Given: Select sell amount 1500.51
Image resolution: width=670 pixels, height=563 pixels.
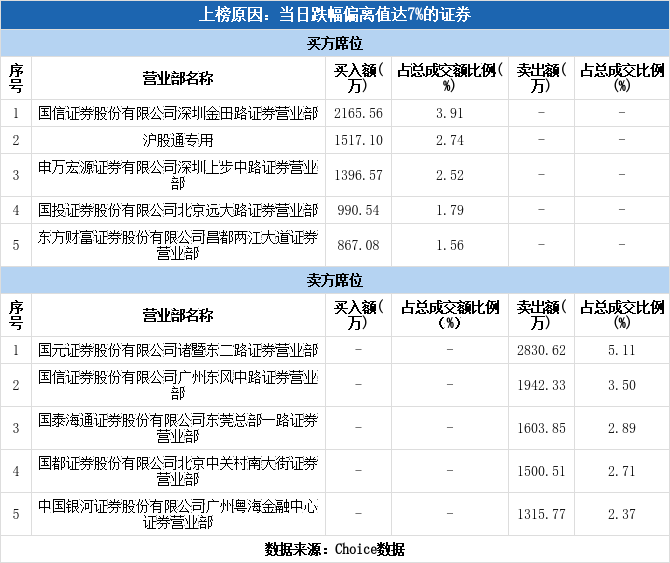Looking at the screenshot, I should tap(541, 471).
